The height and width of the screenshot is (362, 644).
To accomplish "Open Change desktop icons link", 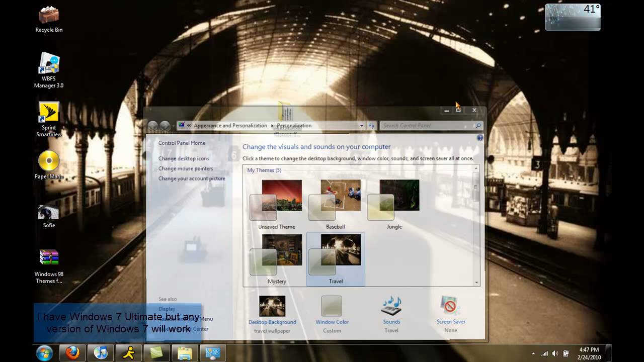I will coord(184,158).
